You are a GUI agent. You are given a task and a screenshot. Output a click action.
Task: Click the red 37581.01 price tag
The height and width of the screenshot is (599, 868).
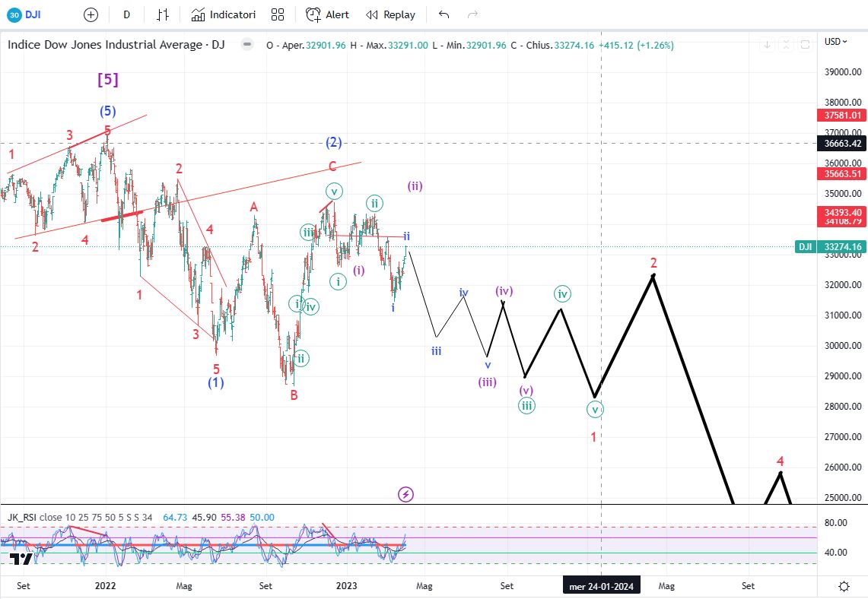(x=842, y=115)
